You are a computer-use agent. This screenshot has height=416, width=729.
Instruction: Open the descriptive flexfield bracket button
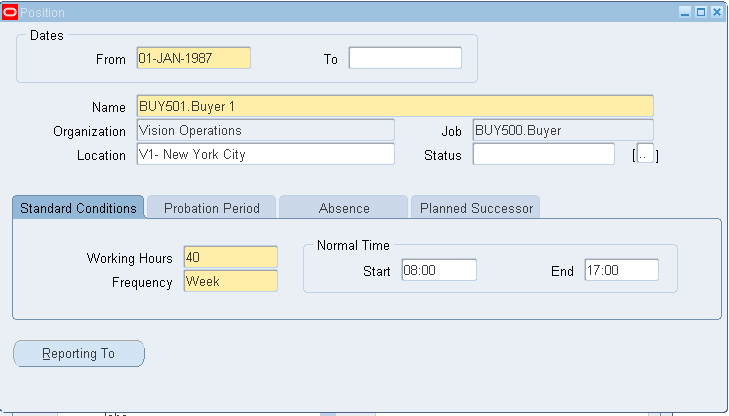click(x=645, y=154)
